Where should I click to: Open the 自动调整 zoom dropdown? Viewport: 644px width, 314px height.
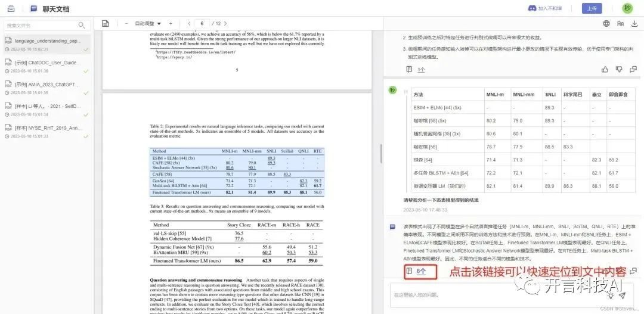click(x=148, y=23)
